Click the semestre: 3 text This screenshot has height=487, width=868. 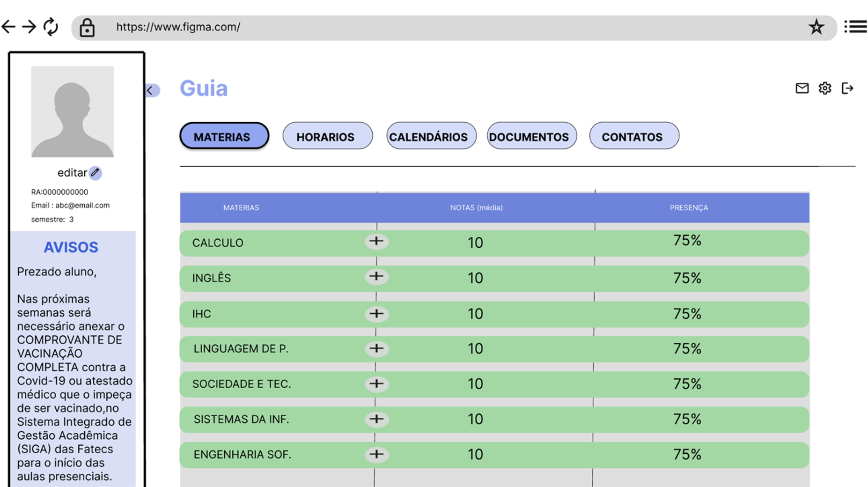click(52, 219)
